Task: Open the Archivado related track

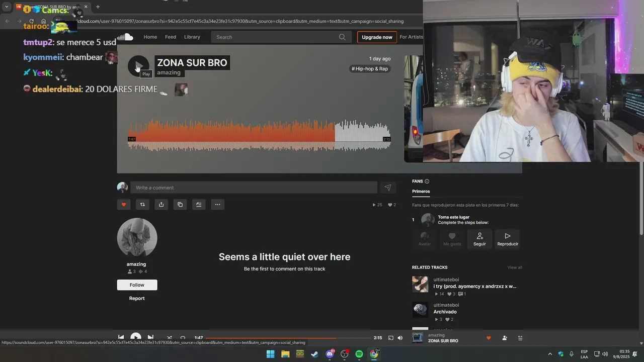Action: [445, 312]
